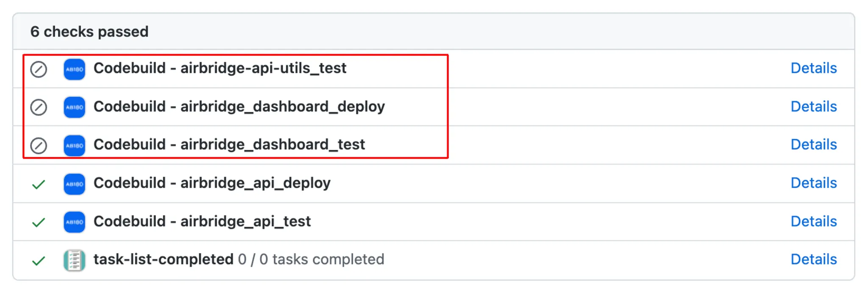Click the skipped status icon for airbridge-api-utils_test
Image resolution: width=868 pixels, height=292 pixels.
coord(39,69)
